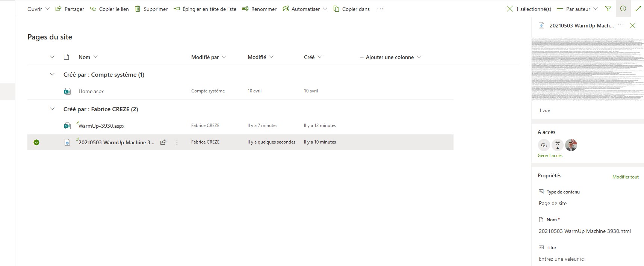Click Supprimer in the command bar
Viewport: 644px width, 266px height.
151,9
